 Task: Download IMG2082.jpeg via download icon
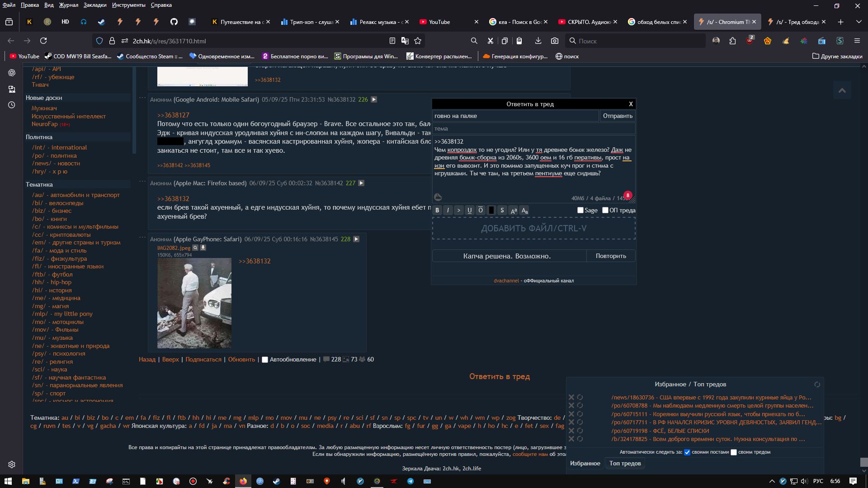tap(203, 248)
